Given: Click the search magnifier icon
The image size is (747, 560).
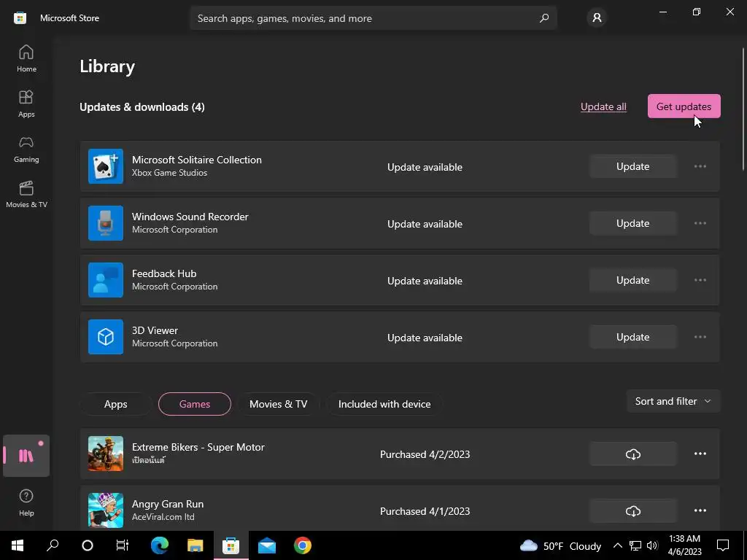Looking at the screenshot, I should tap(544, 18).
